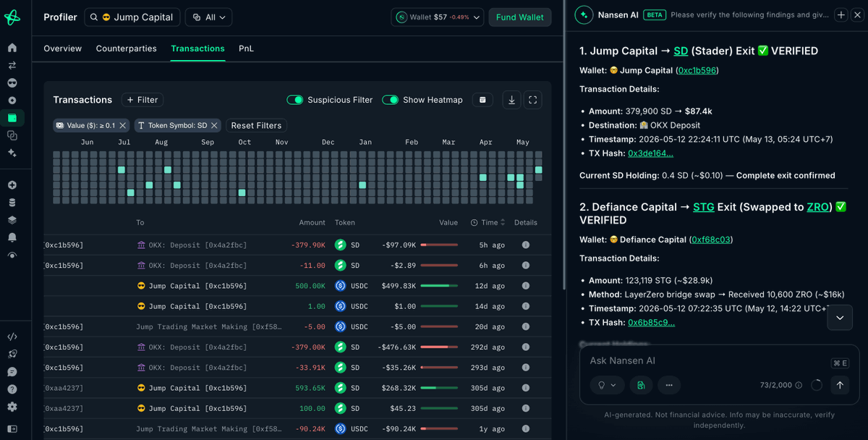This screenshot has height=440, width=868.
Task: Open the Details icon for the 500.00K USDC row
Action: point(526,286)
